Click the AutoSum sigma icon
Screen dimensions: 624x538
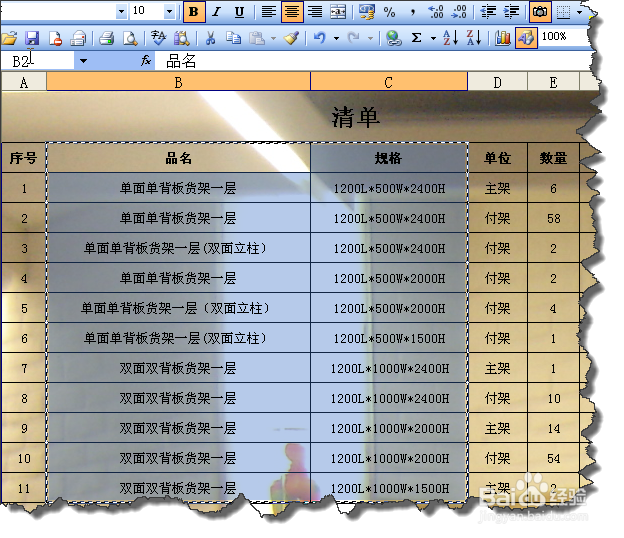click(x=416, y=38)
